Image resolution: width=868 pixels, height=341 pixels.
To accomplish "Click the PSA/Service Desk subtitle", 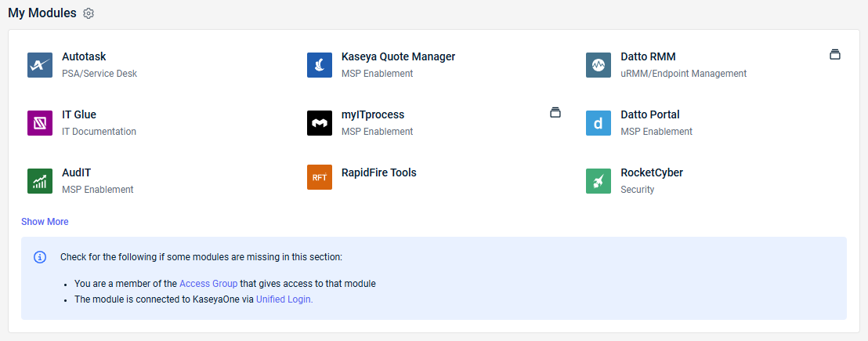I will [99, 74].
